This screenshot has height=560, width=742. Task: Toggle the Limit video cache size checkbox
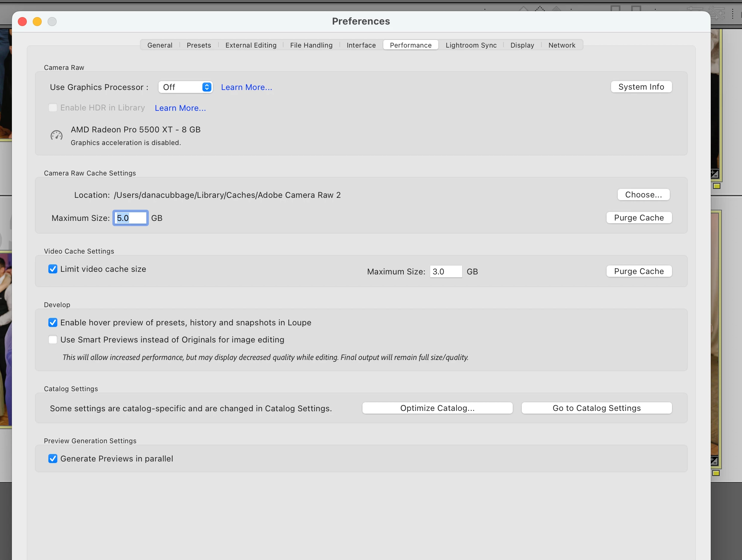(53, 269)
